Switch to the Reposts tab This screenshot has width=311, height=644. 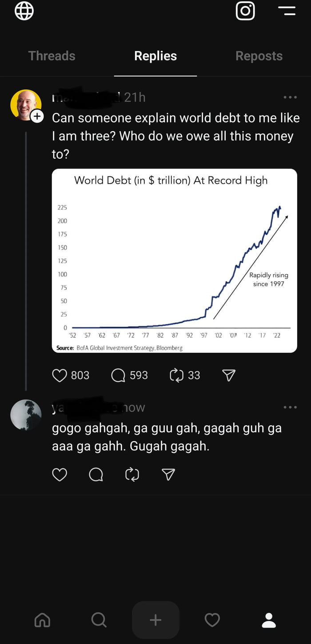[x=259, y=56]
